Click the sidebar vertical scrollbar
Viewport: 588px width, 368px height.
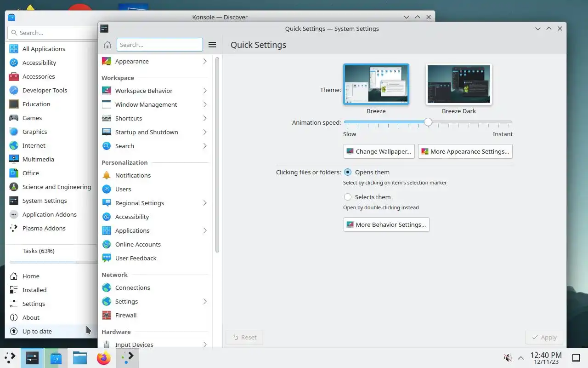tap(217, 155)
